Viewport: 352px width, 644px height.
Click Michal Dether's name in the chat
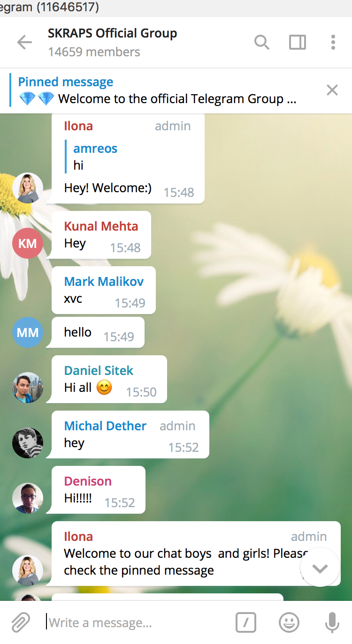(105, 426)
